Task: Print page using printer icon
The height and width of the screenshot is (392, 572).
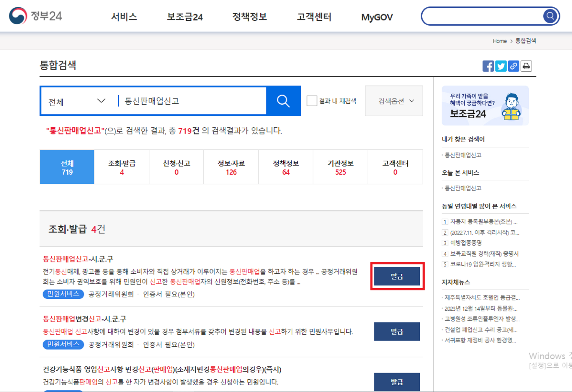Action: [526, 66]
